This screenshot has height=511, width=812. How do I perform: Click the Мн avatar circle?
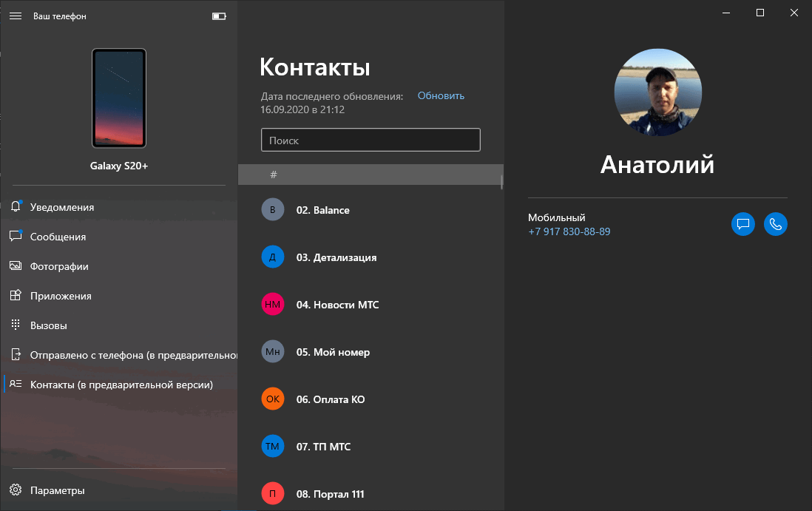273,351
